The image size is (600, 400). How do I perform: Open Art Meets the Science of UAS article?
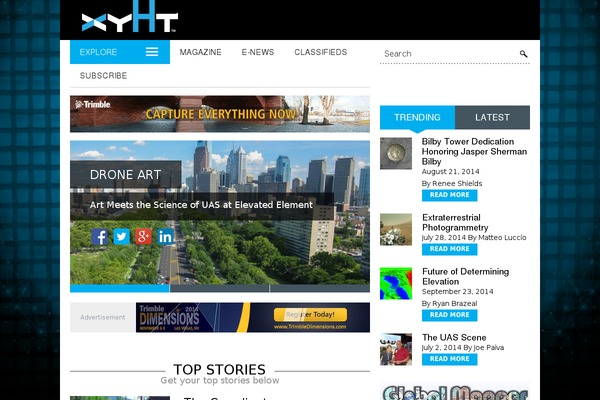click(201, 205)
